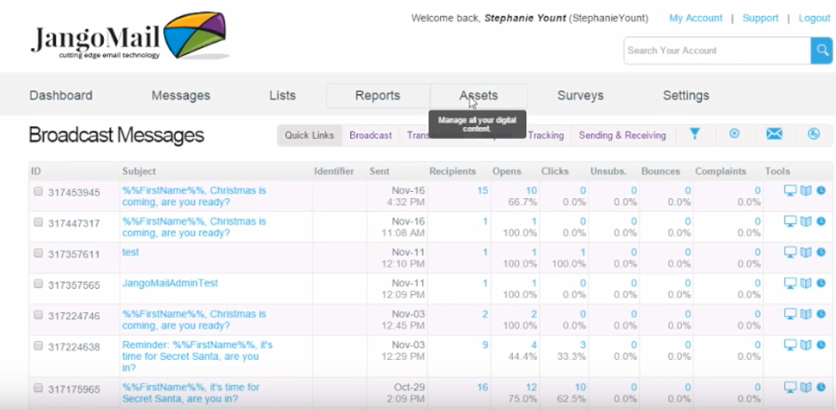Viewport: 836px width, 410px height.
Task: Open the Sending & Receiving tab
Action: pos(622,135)
